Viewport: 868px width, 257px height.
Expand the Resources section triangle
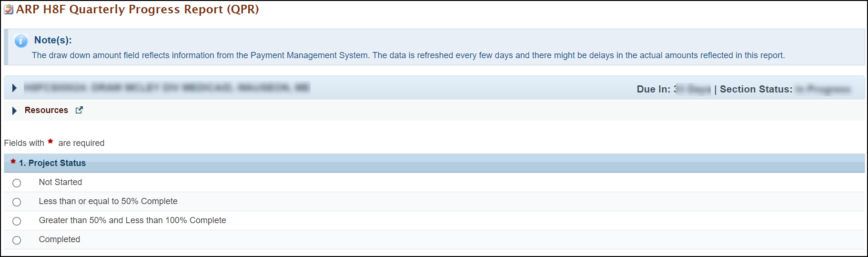14,111
